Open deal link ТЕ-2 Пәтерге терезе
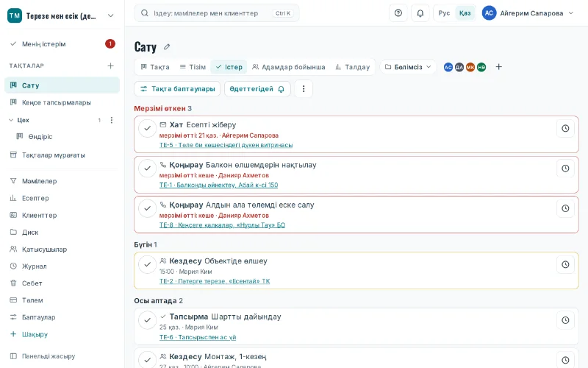This screenshot has height=368, width=588. pos(215,281)
